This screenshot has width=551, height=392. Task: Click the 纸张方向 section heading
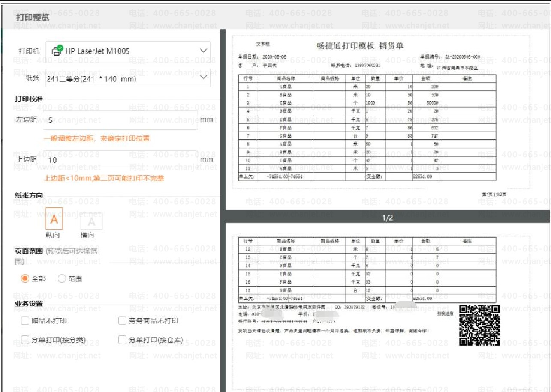(x=29, y=195)
